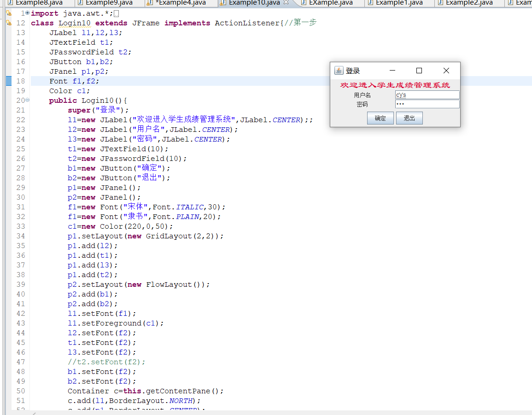Image resolution: width=532 pixels, height=415 pixels.
Task: Click the Java file icon on Example10.java tab
Action: 223,3
